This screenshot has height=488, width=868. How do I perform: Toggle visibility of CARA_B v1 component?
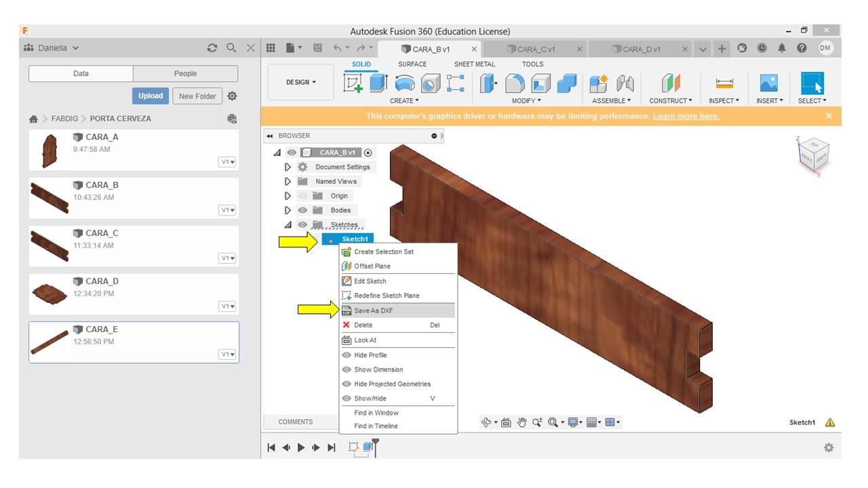tap(292, 152)
